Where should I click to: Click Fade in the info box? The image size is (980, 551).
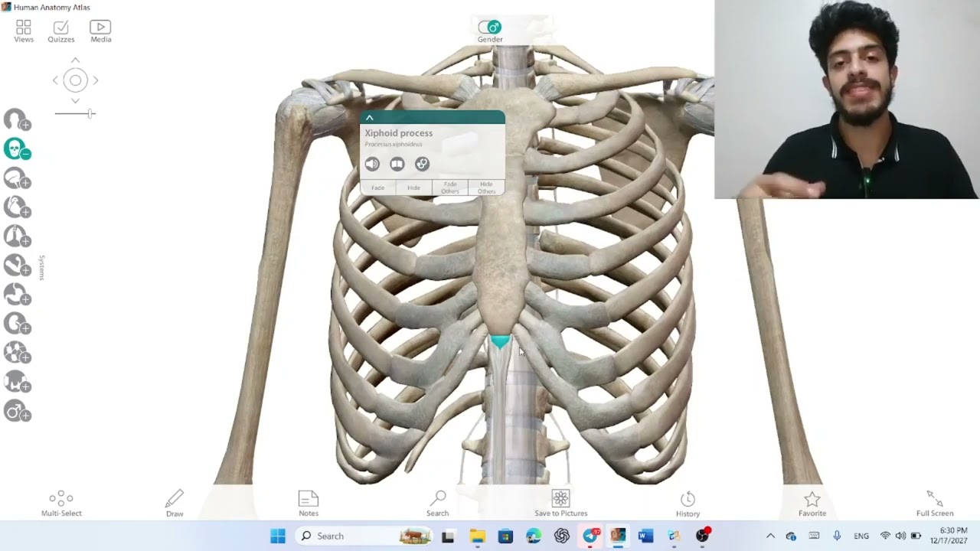(x=378, y=187)
